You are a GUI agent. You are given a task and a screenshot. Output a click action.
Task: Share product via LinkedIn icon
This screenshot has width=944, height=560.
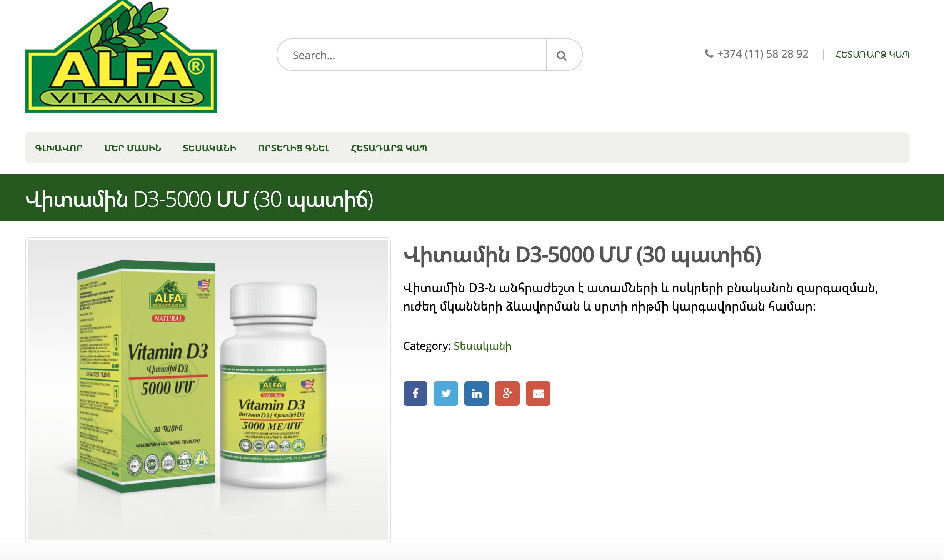coord(477,393)
